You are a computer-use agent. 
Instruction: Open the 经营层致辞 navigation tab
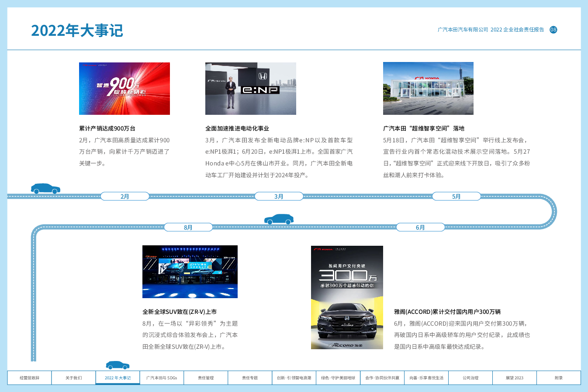pyautogui.click(x=29, y=378)
